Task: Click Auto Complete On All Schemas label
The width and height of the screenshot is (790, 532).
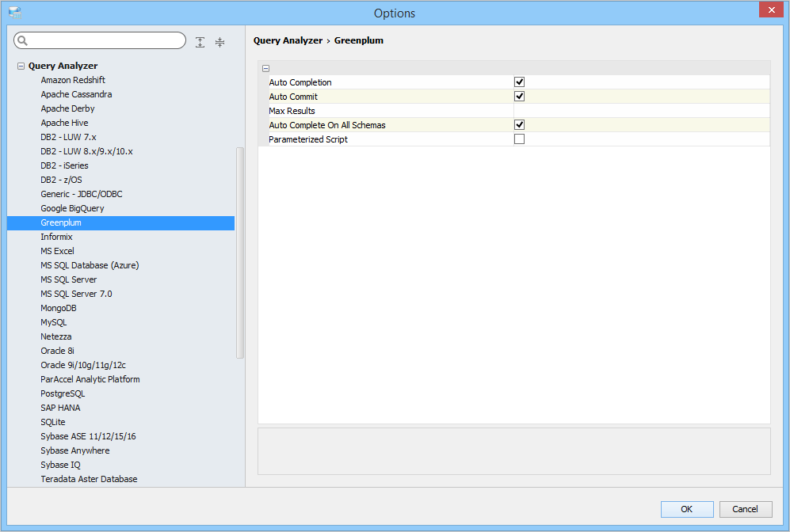Action: click(x=327, y=125)
